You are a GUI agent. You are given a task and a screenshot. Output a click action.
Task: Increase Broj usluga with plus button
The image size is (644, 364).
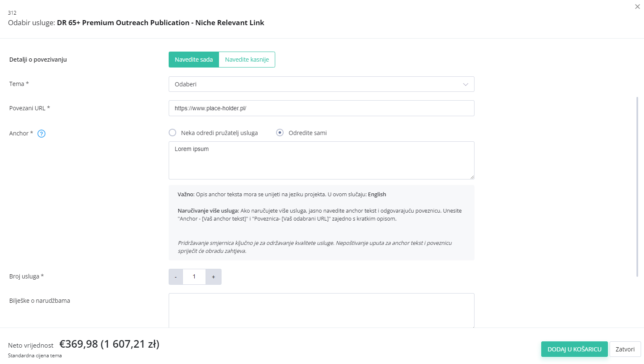214,277
